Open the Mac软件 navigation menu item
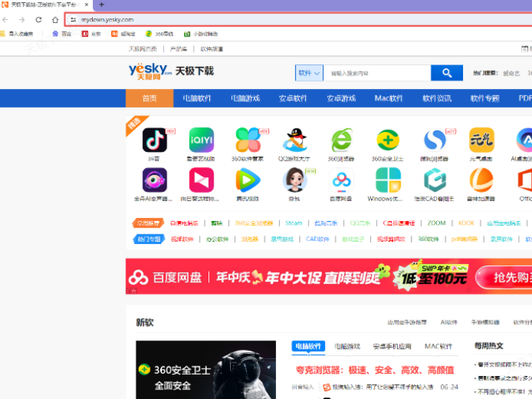This screenshot has width=532, height=399. 389,99
